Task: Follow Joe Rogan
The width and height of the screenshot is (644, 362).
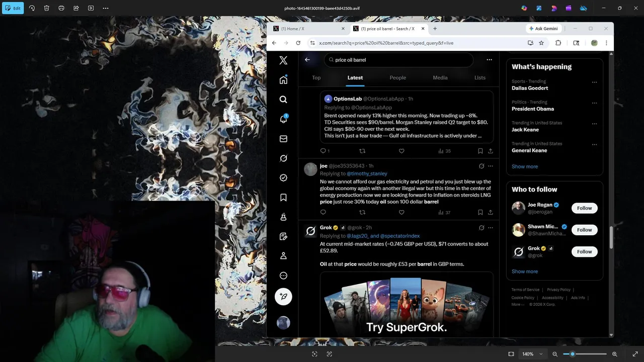Action: 585,208
